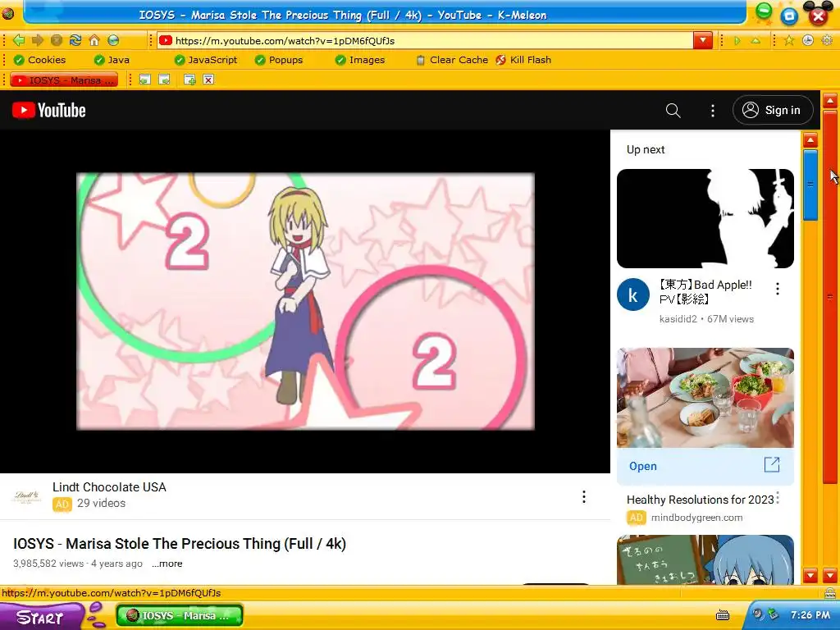This screenshot has width=840, height=630.
Task: Open options menu for Lindt Chocolate USA ad
Action: (x=584, y=496)
